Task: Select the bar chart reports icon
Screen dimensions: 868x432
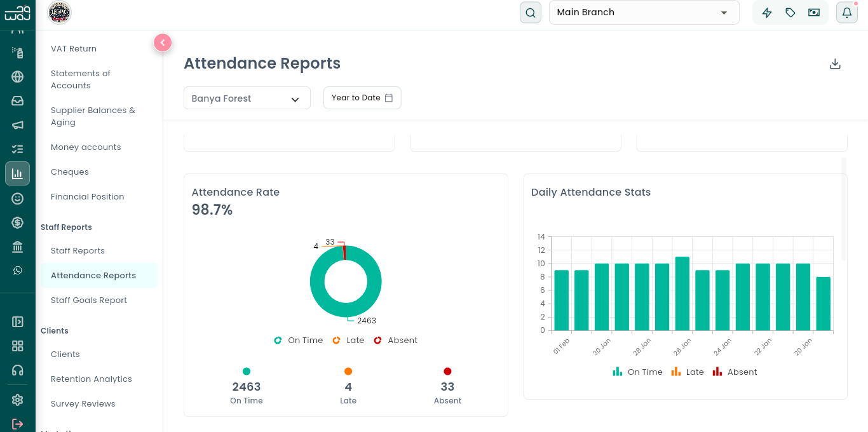Action: (x=18, y=173)
